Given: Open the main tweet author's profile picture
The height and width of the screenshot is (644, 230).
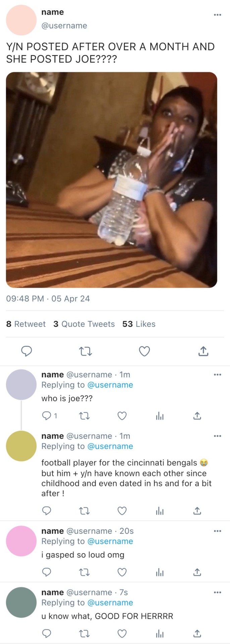Looking at the screenshot, I should click(x=21, y=20).
